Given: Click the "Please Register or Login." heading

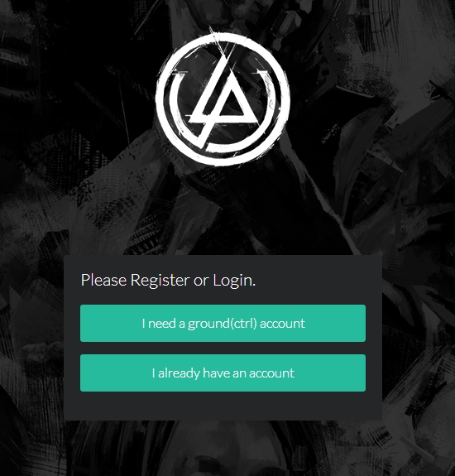Looking at the screenshot, I should [168, 280].
